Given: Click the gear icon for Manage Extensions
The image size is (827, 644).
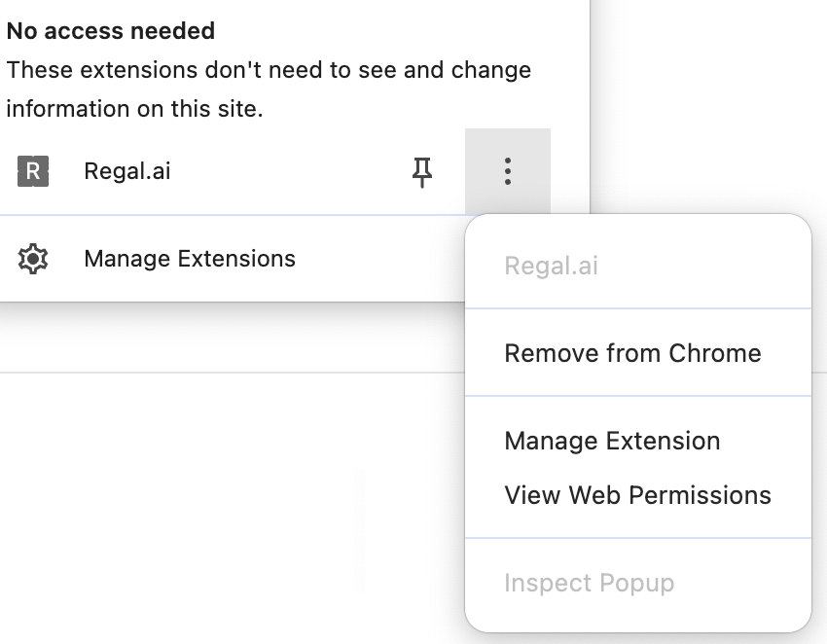Looking at the screenshot, I should click(x=33, y=259).
